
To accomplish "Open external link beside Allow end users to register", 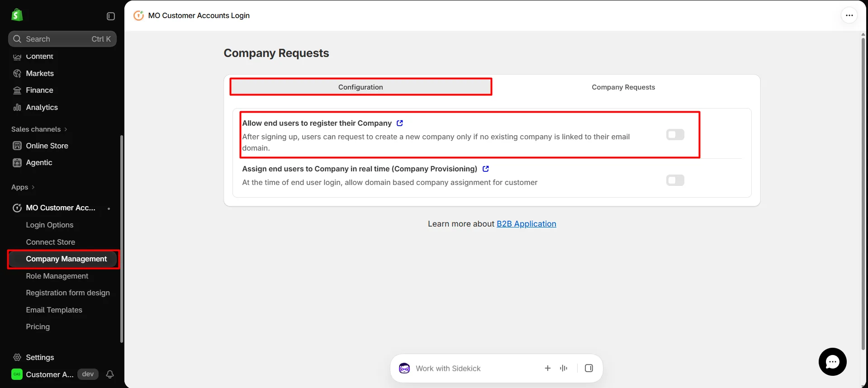I will 400,123.
